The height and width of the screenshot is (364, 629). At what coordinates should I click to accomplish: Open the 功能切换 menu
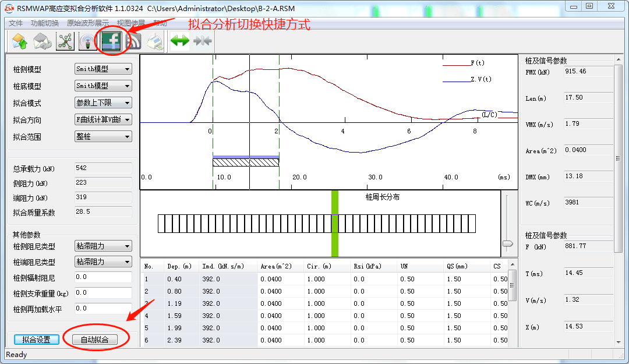[x=45, y=23]
